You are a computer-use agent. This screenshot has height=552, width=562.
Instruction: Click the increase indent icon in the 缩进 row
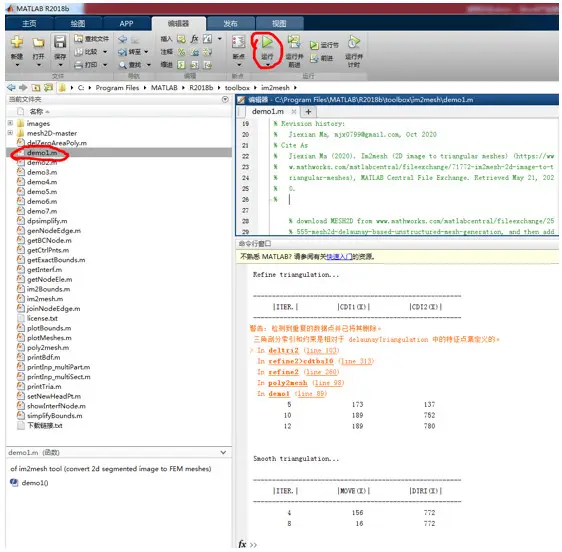tap(195, 65)
